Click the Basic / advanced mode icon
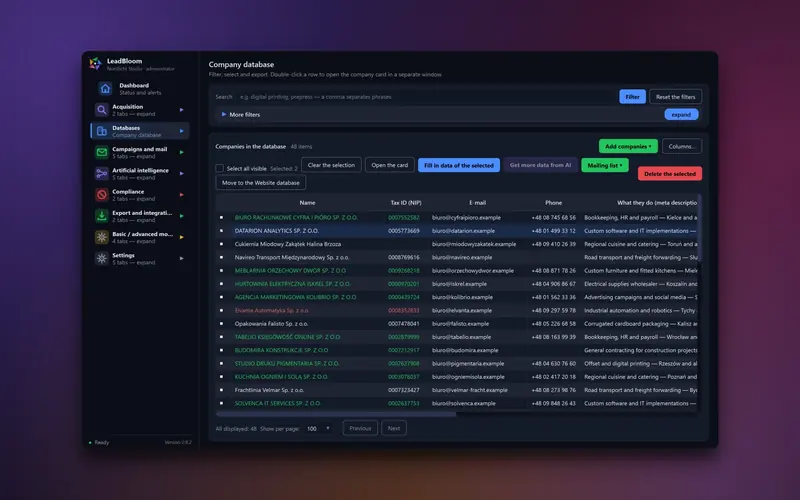Screen dimensions: 800x500 point(102,237)
